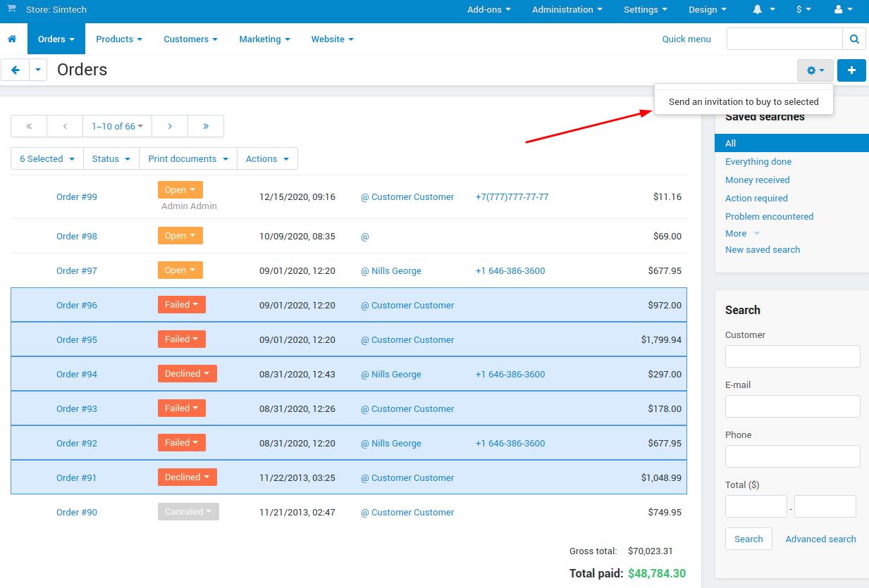
Task: Select the Everything done saved search
Action: pyautogui.click(x=758, y=162)
